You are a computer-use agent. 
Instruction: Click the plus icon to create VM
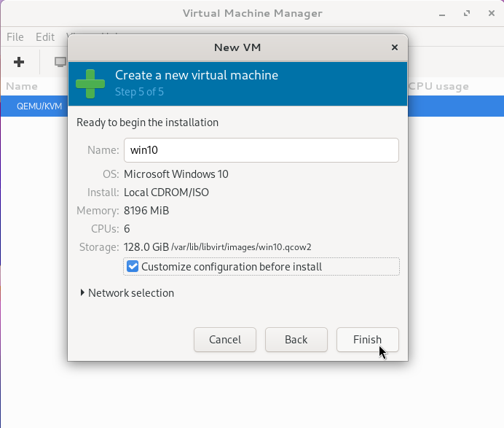[x=19, y=62]
